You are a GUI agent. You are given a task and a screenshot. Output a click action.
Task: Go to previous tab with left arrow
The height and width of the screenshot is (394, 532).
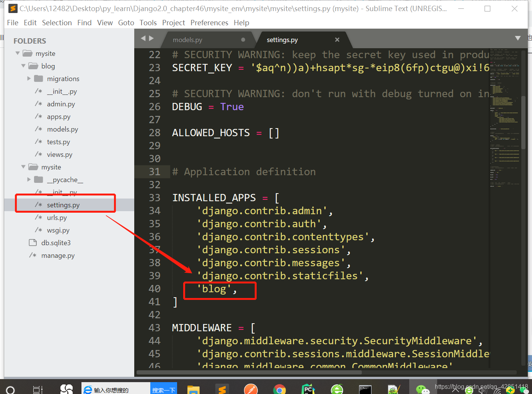click(143, 38)
